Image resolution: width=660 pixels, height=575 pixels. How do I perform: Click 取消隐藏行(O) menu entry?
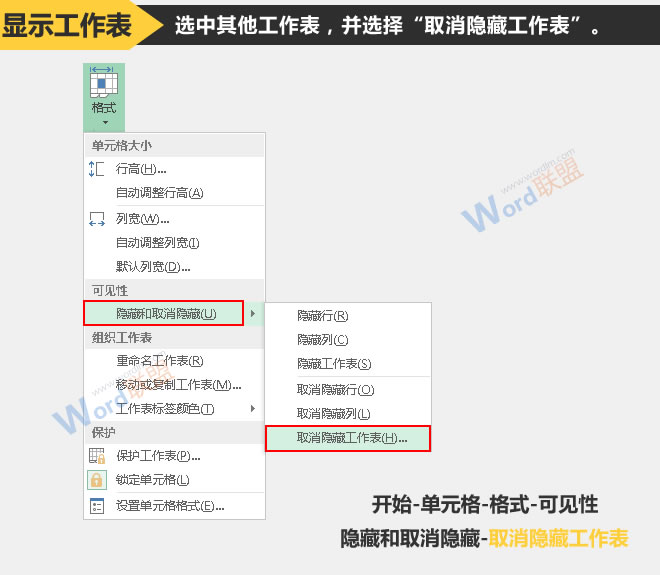point(335,389)
